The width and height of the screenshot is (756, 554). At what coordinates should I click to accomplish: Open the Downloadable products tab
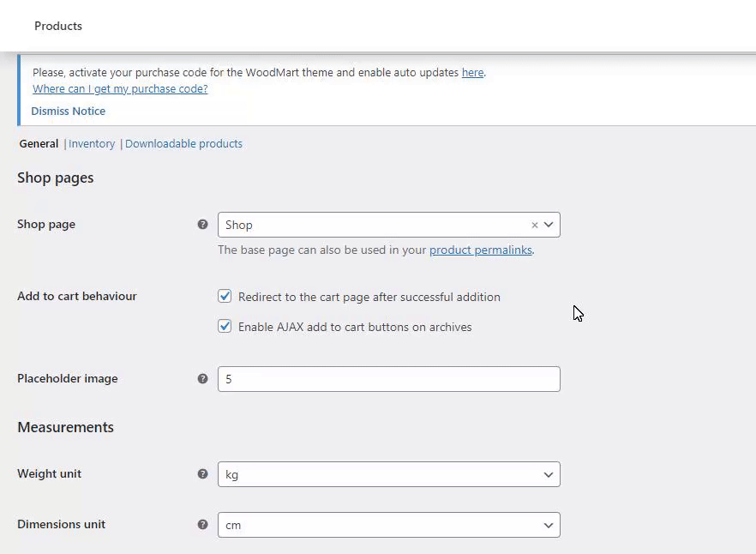pyautogui.click(x=183, y=144)
